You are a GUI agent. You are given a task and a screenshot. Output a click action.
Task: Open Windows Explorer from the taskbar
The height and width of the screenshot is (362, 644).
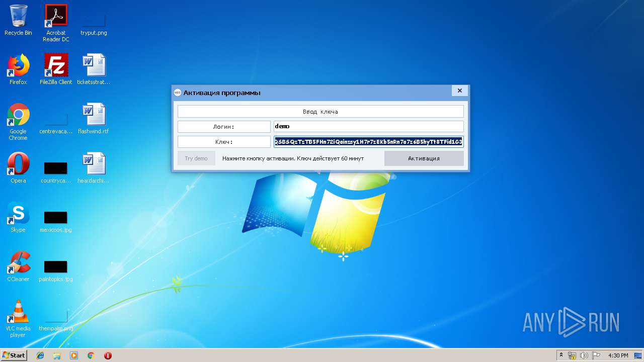tap(57, 355)
